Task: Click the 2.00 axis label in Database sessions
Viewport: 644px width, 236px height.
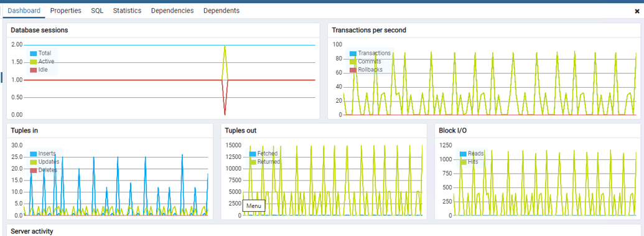Action: (x=16, y=44)
